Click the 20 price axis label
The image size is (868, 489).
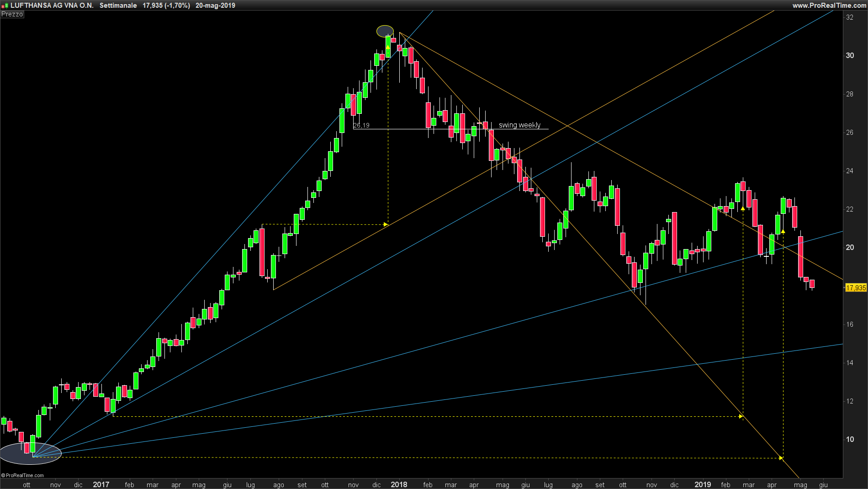pyautogui.click(x=850, y=247)
